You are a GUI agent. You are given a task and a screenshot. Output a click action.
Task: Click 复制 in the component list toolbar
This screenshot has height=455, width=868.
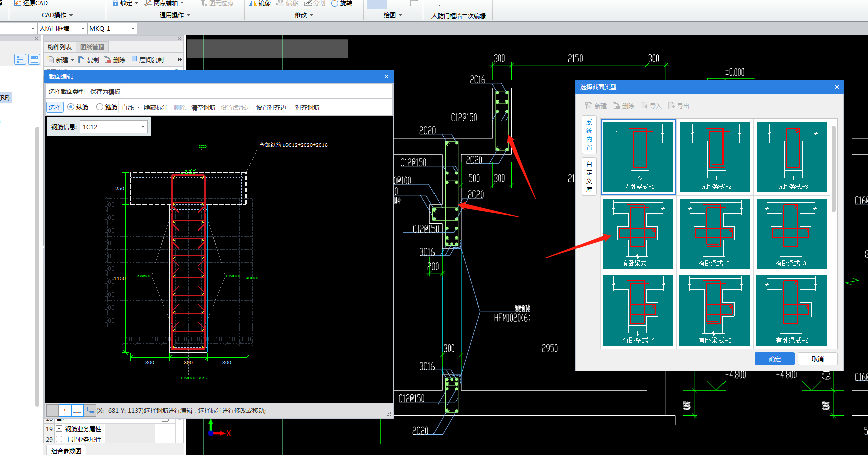(x=89, y=60)
